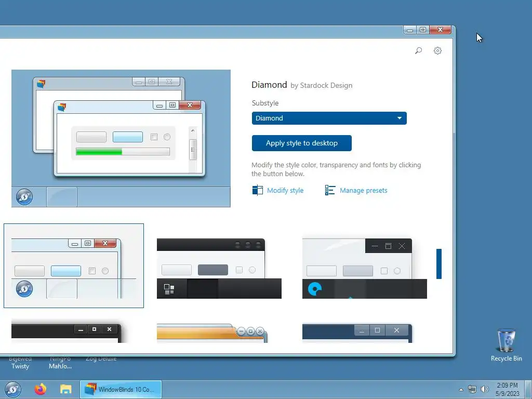Viewport: 532px width, 399px height.
Task: Select the dark rounded-buttons style thumbnail
Action: click(x=219, y=269)
